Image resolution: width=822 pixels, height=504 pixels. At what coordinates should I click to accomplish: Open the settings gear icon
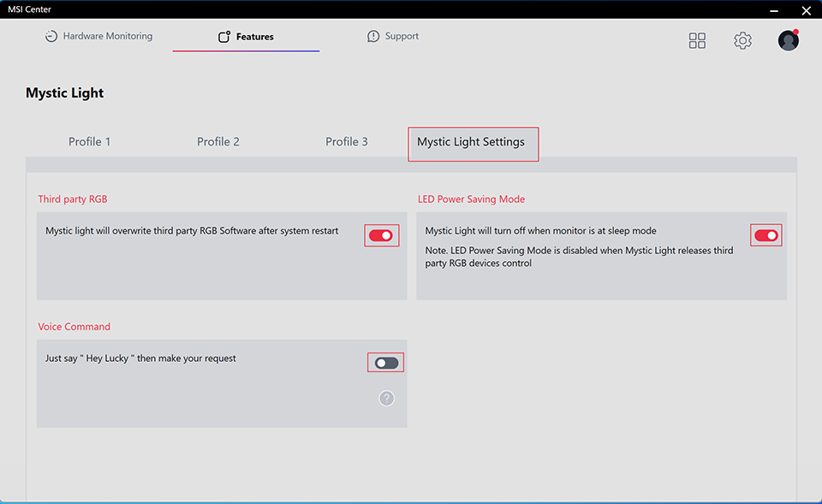(742, 40)
